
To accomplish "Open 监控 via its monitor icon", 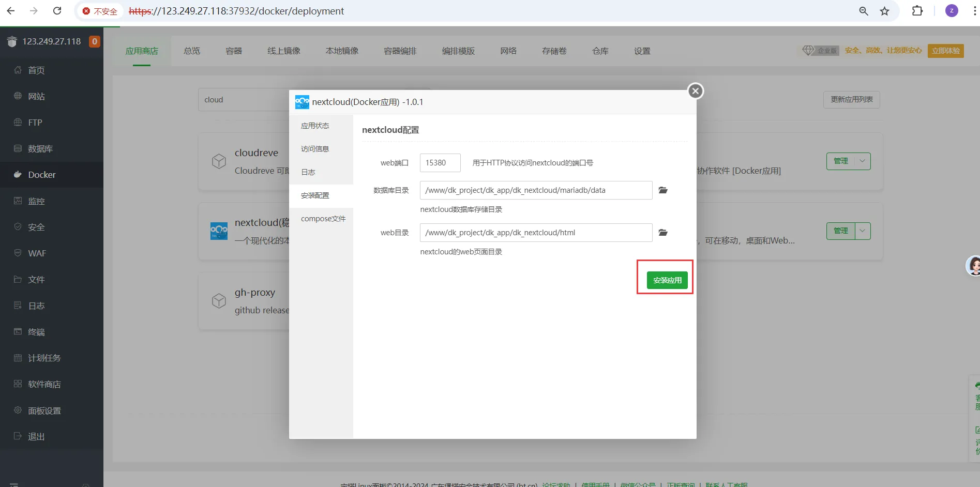I will point(18,201).
